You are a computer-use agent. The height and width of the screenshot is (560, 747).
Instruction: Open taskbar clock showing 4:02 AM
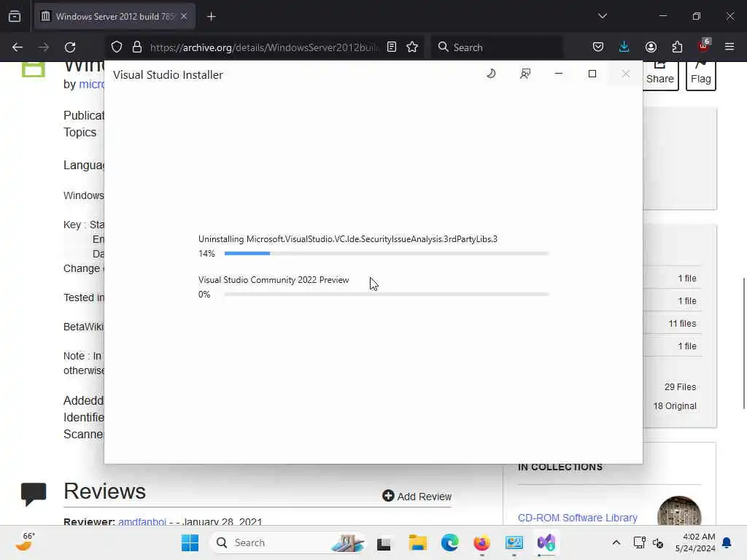coord(694,542)
